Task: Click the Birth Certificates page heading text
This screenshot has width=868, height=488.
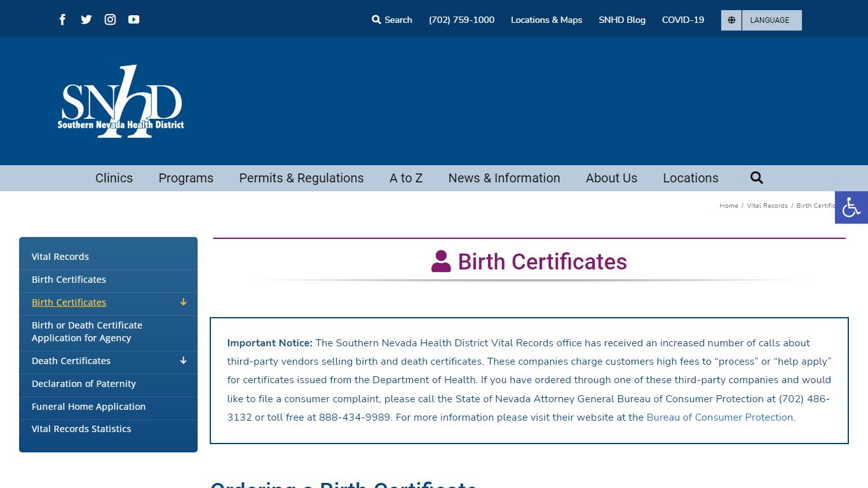Action: coord(543,262)
